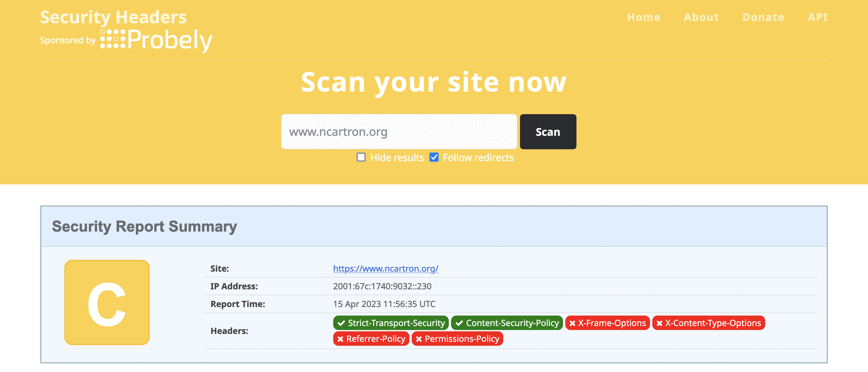Click the Permissions-Policy red badge
The width and height of the screenshot is (868, 372).
pos(457,338)
